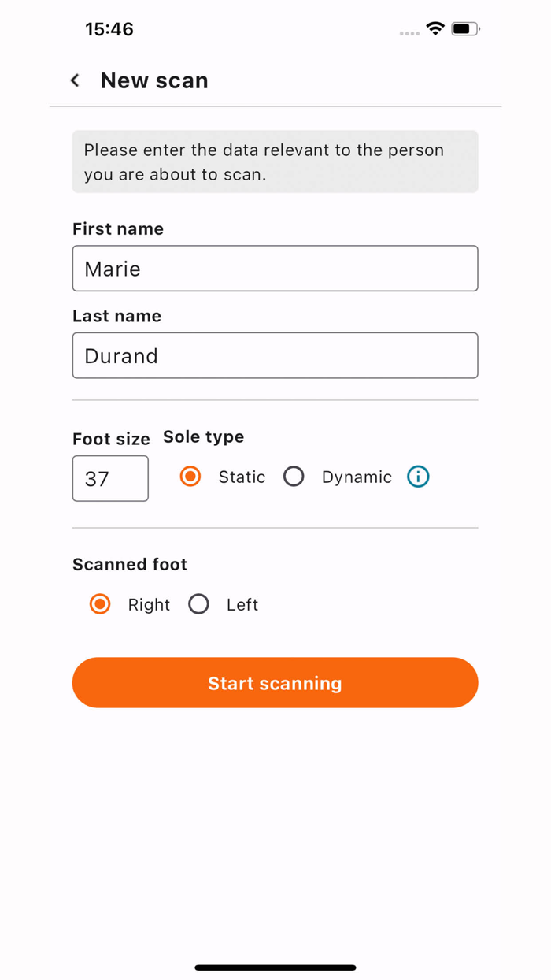
Task: Tap the New scan title
Action: click(x=154, y=80)
